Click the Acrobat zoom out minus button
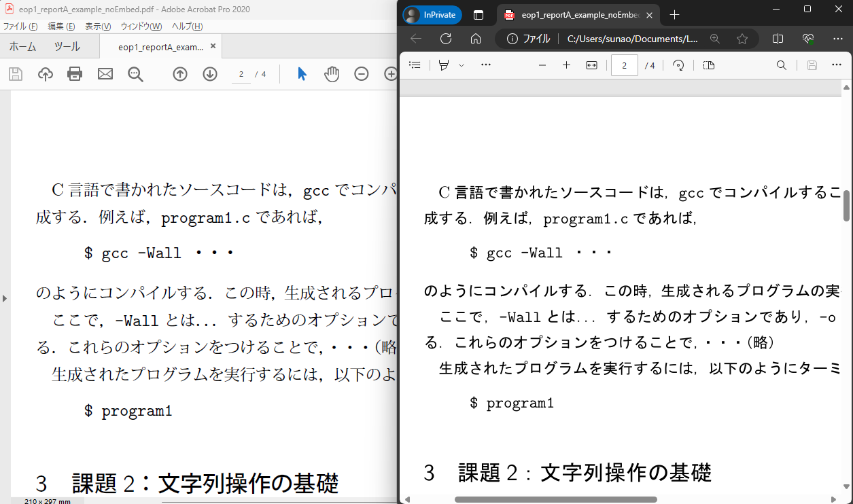Viewport: 853px width, 504px height. click(362, 74)
